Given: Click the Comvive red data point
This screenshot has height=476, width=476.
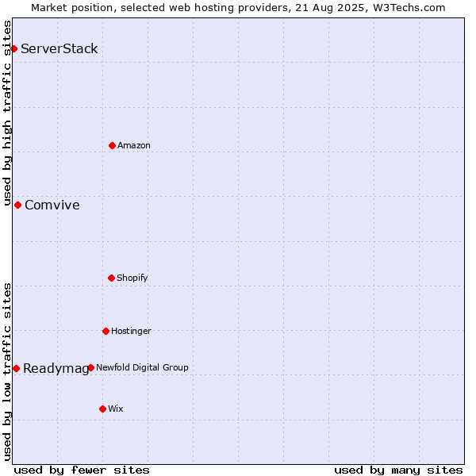Looking at the screenshot, I should coord(18,205).
